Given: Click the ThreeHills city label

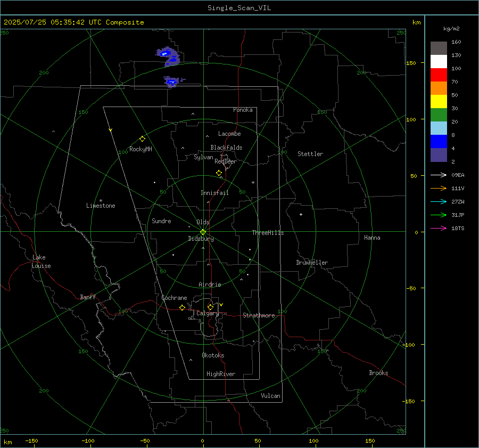Looking at the screenshot, I should (268, 233).
